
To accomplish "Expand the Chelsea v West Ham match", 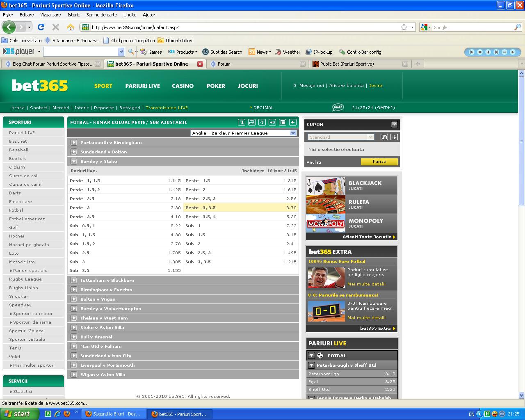I will point(74,318).
